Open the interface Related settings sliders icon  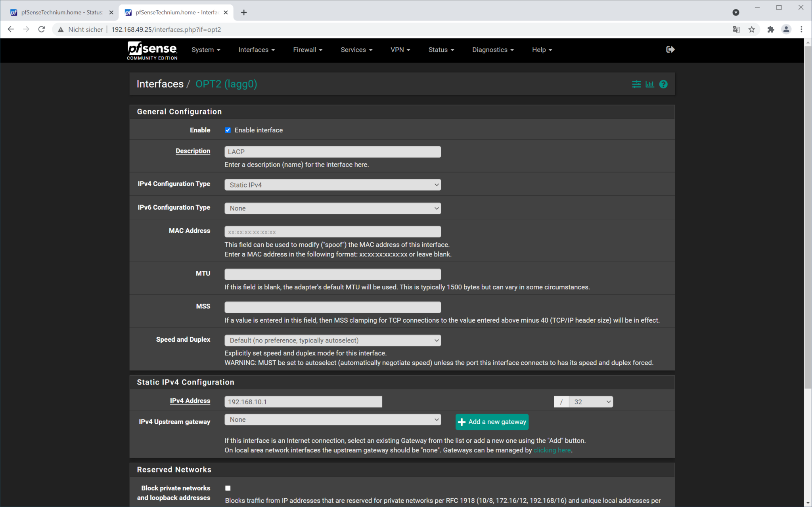coord(636,84)
